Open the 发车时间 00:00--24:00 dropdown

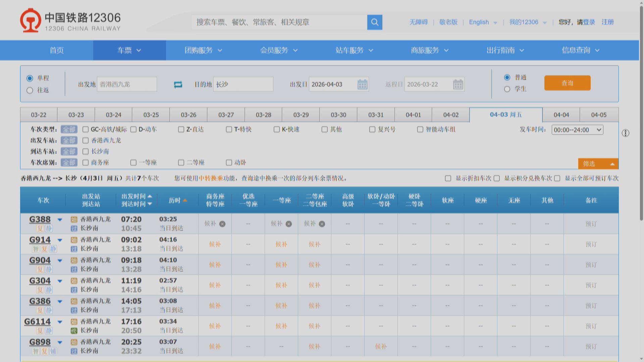(x=577, y=130)
